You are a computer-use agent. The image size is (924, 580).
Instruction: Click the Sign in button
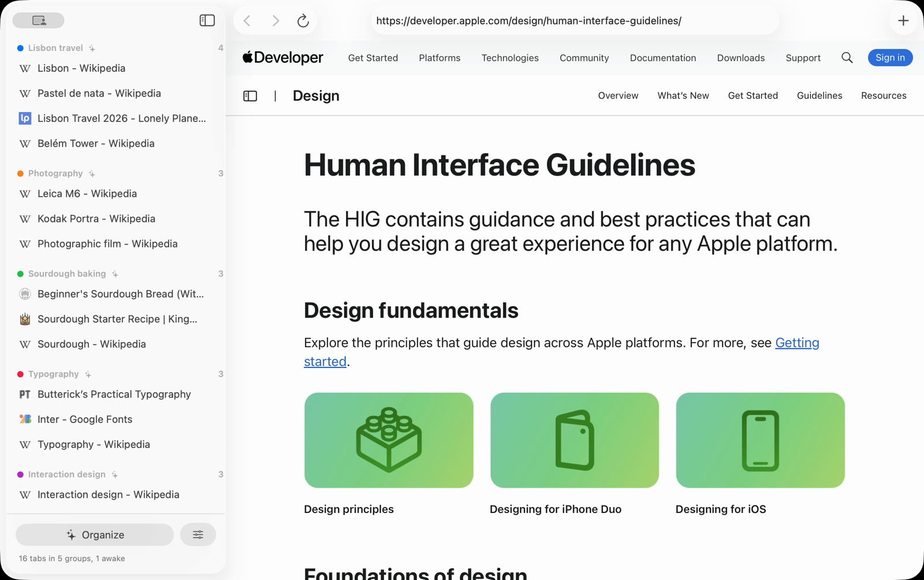pyautogui.click(x=890, y=58)
